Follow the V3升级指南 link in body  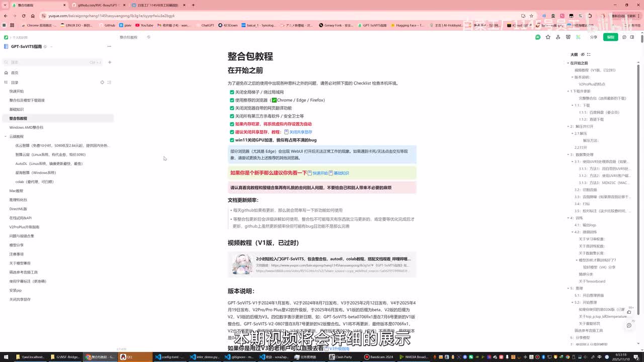click(337, 348)
